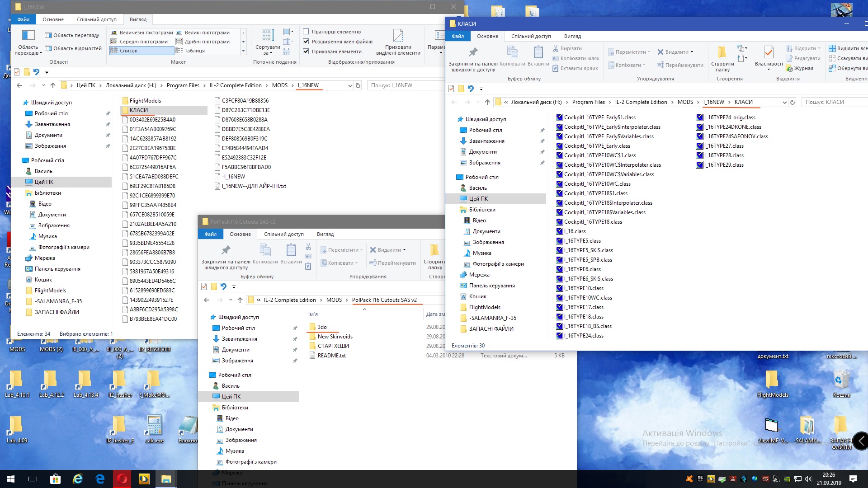Click the Up arrow in the PolPack window navigation
Viewport: 868px width, 488px height.
coord(240,300)
